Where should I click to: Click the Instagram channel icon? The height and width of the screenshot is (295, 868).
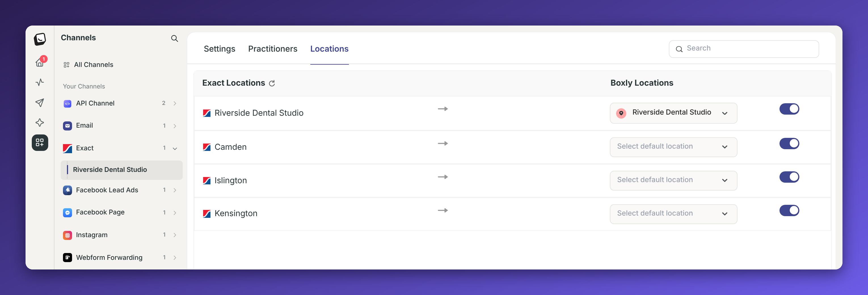[x=68, y=235]
